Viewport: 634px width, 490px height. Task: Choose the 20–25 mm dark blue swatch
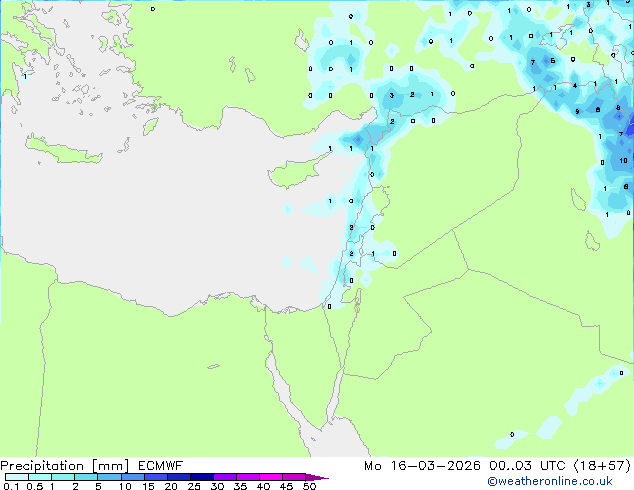(178, 477)
